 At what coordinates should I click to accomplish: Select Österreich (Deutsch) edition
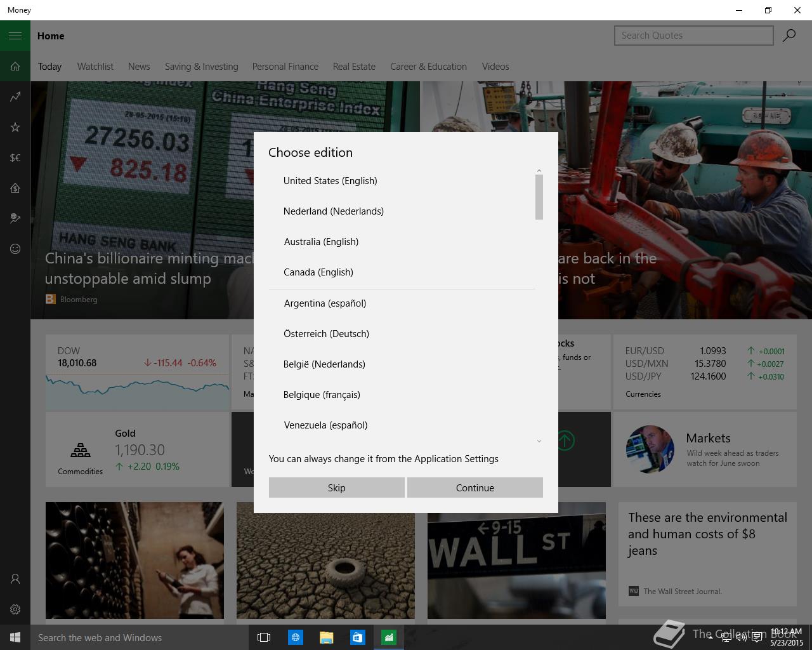[x=402, y=334]
